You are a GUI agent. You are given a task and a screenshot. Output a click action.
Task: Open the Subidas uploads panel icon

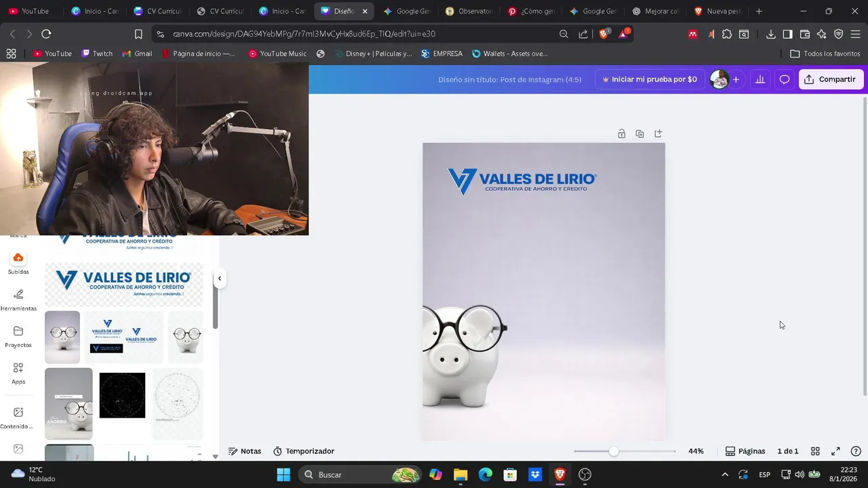pyautogui.click(x=18, y=258)
